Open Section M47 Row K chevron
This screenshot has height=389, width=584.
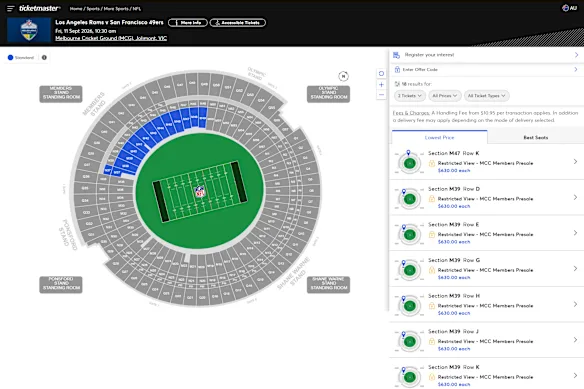point(575,161)
